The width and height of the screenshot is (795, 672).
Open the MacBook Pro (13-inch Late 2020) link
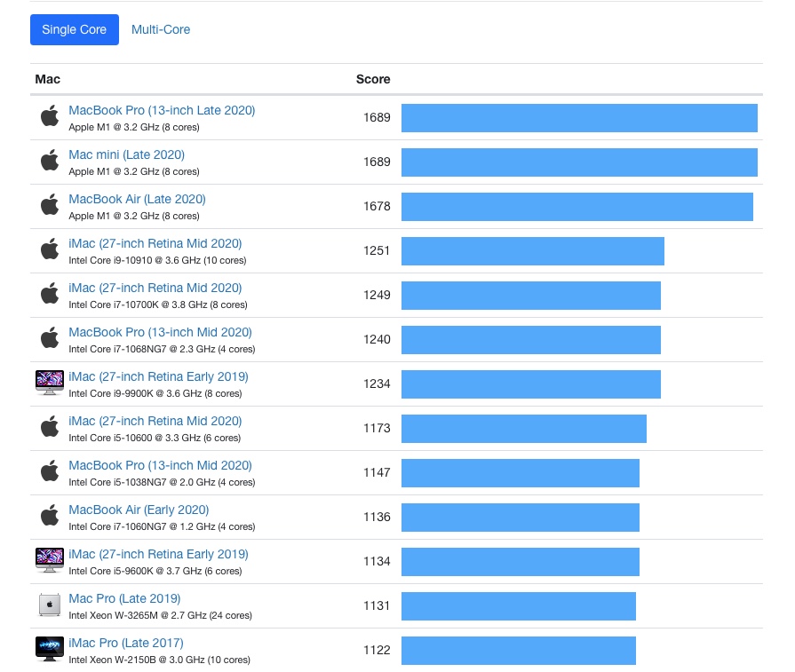tap(162, 110)
